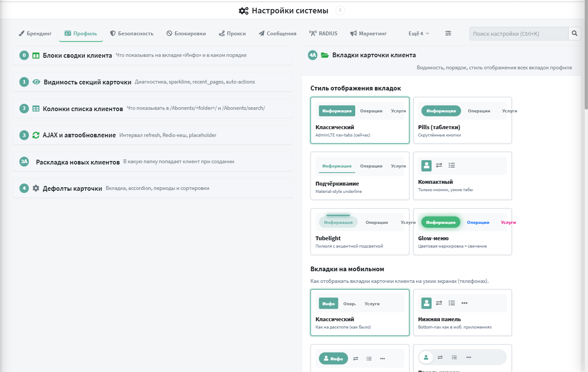588x372 pixels.
Task: Open the Прокси tab
Action: tap(232, 33)
